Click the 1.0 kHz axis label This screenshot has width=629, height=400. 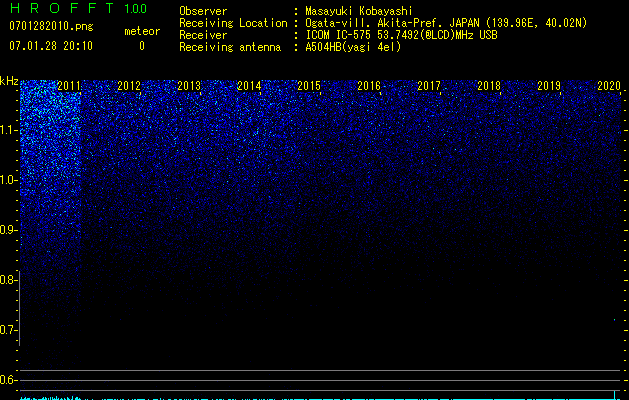[x=8, y=180]
